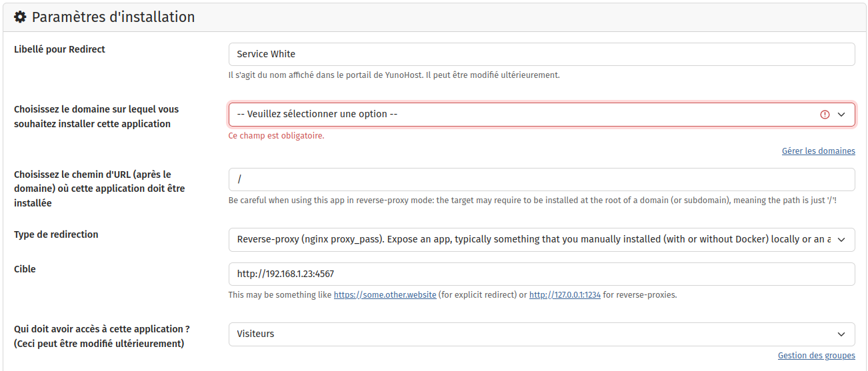Image resolution: width=868 pixels, height=371 pixels.
Task: Click the Cible field with 192.168.1.23 address
Action: tap(541, 274)
